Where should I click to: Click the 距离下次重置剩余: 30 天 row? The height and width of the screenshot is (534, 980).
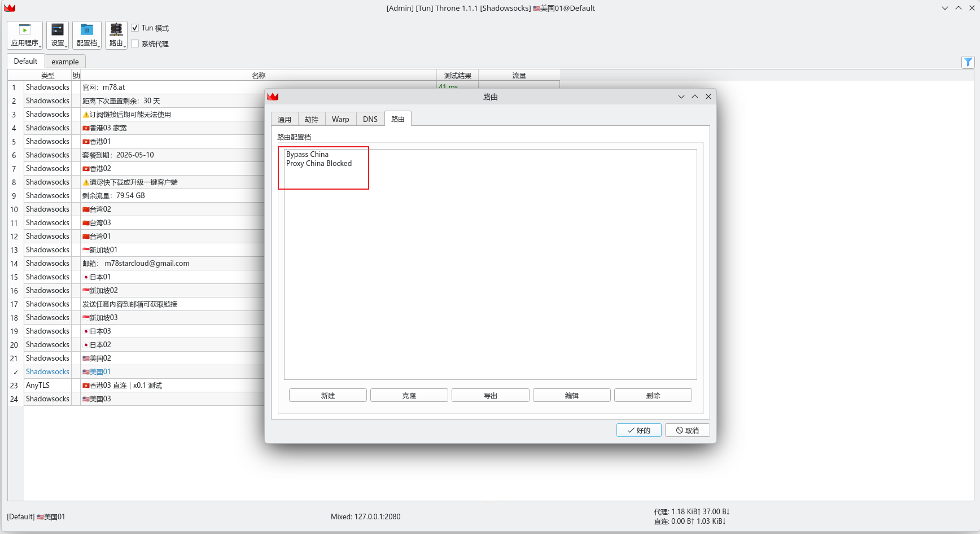[144, 101]
